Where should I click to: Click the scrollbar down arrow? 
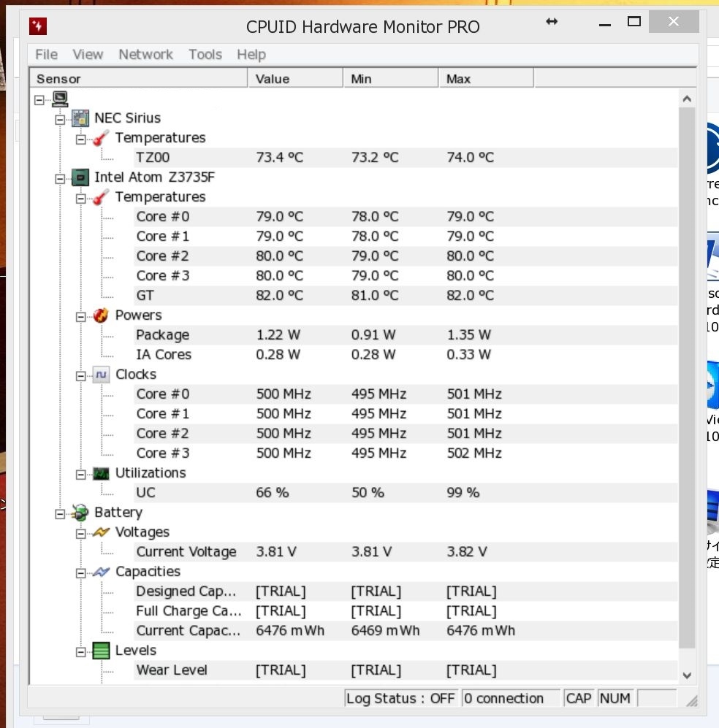(687, 675)
